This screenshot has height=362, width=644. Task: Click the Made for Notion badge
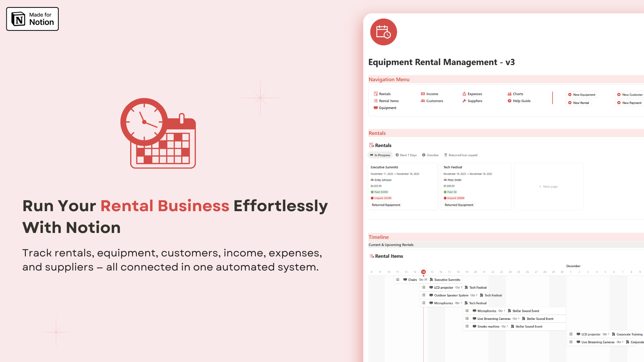pyautogui.click(x=33, y=19)
